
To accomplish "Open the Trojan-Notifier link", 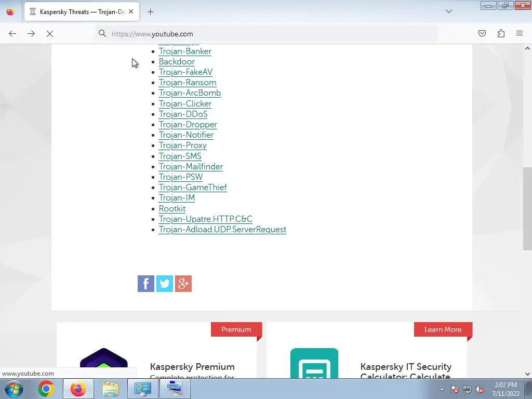I will click(x=186, y=135).
